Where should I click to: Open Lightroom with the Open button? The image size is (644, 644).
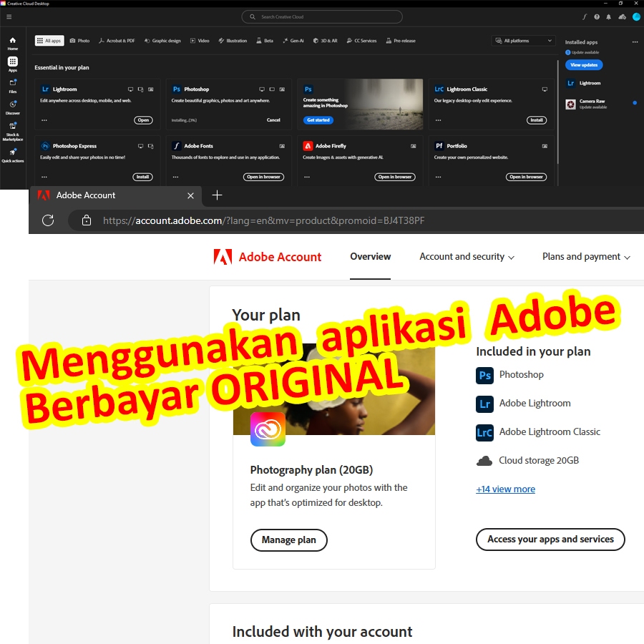[x=143, y=120]
